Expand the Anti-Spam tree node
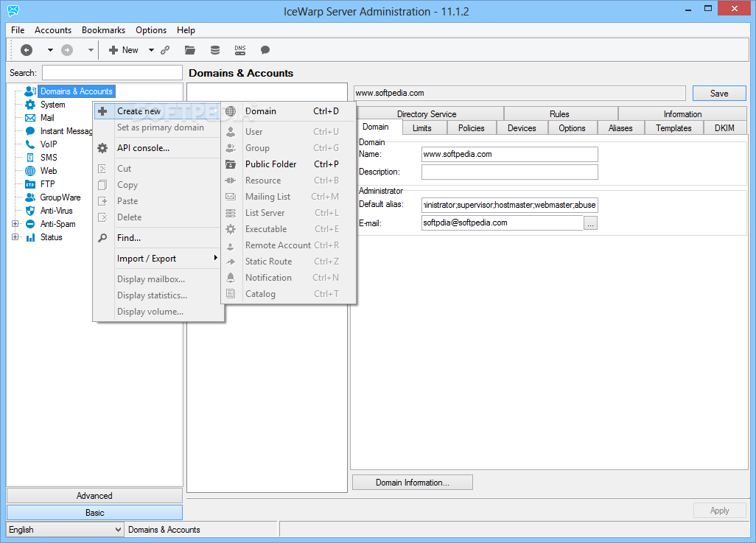The width and height of the screenshot is (756, 543). click(x=15, y=224)
